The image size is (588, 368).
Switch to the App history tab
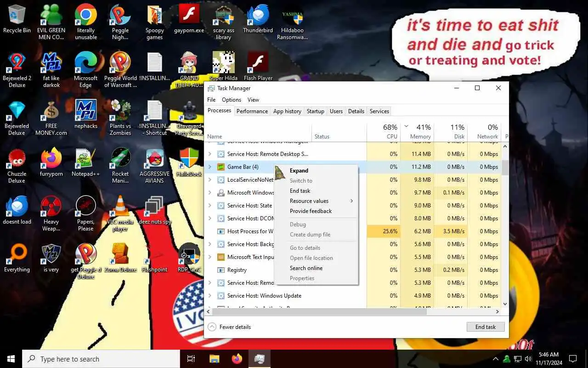pos(287,111)
